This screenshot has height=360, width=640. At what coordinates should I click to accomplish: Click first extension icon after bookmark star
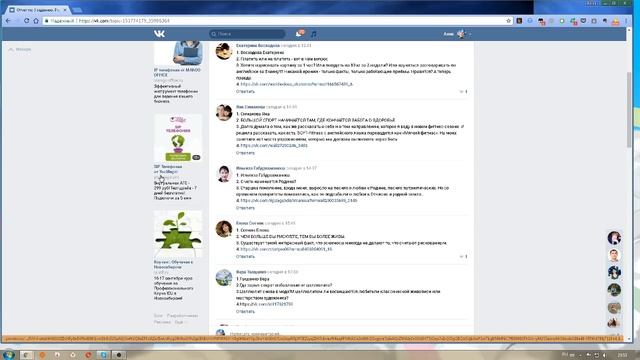click(x=519, y=21)
